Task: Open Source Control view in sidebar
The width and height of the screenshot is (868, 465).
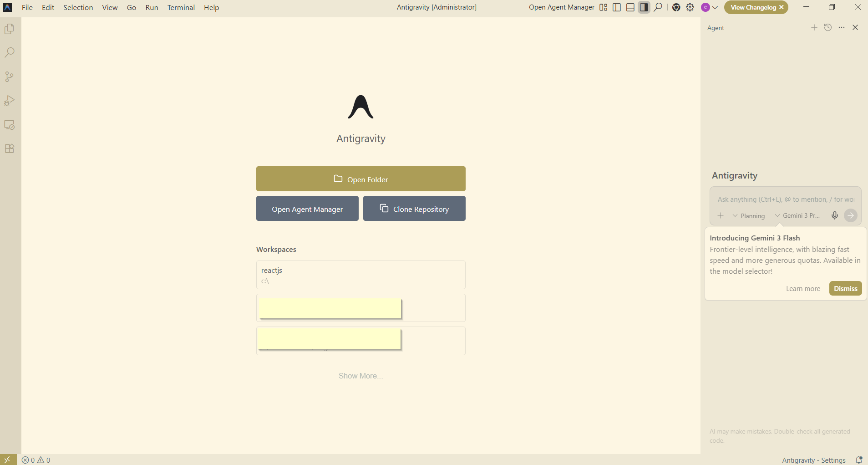Action: (9, 77)
